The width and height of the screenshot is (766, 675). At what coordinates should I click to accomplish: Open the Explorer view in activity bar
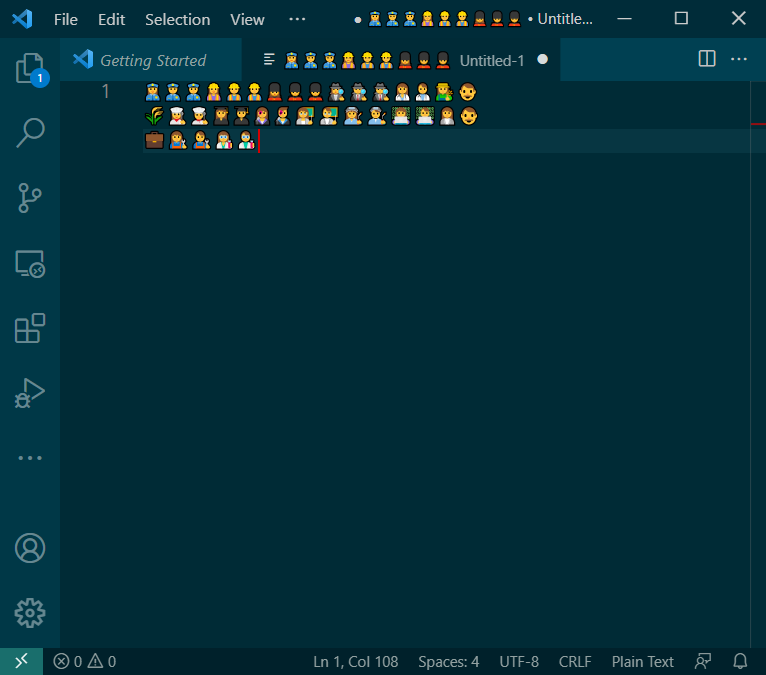pos(30,69)
